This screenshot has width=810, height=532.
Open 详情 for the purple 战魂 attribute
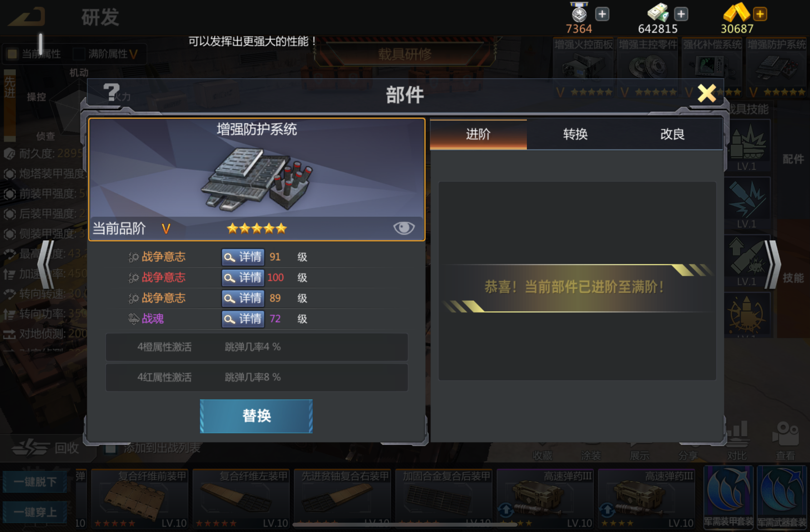[243, 319]
